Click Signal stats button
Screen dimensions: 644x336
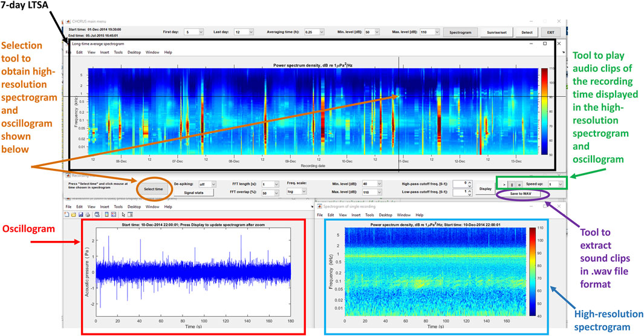[x=194, y=193]
